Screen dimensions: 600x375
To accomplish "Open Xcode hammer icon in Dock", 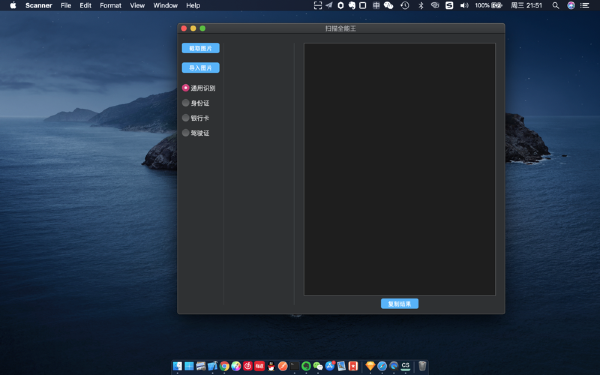I will pos(212,366).
